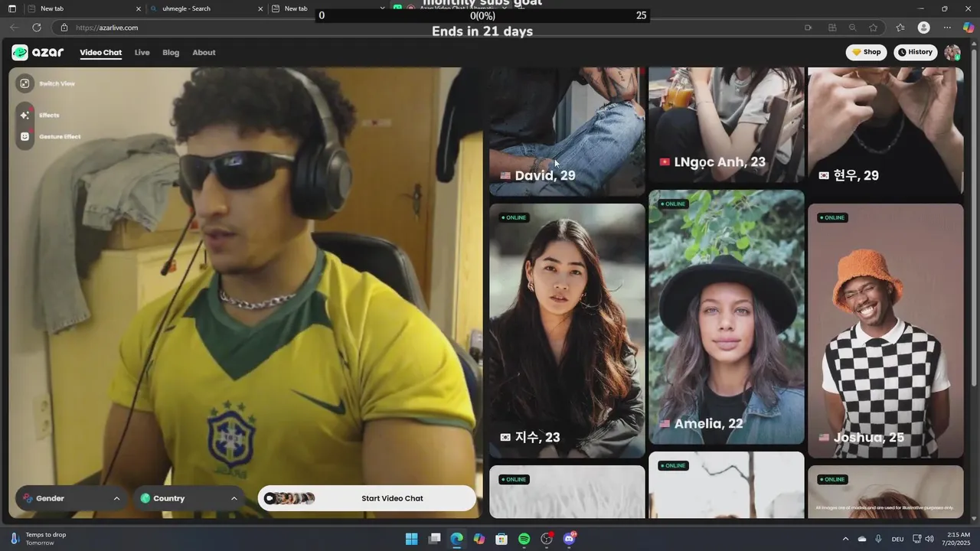
Task: Open the Favorites list icon
Action: tap(900, 28)
